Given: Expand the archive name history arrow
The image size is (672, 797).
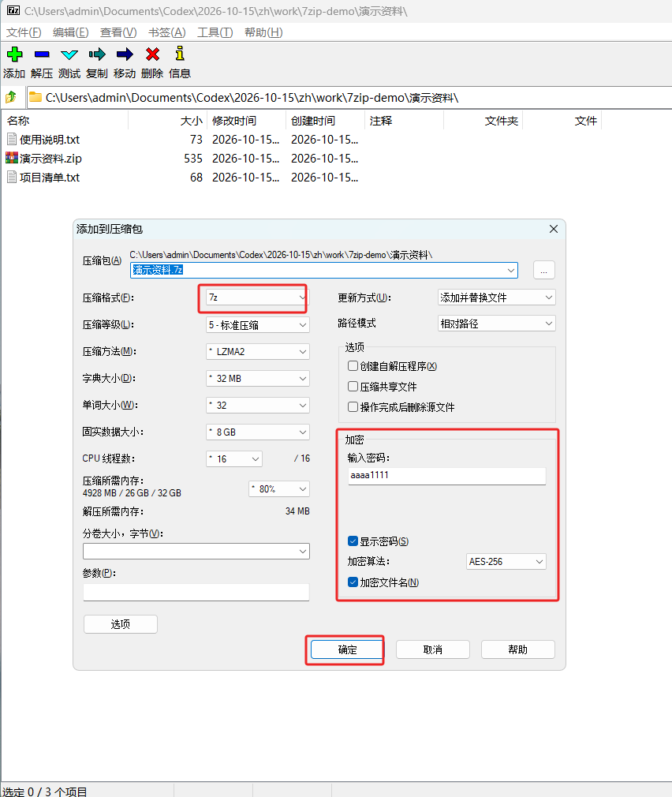Looking at the screenshot, I should 511,271.
